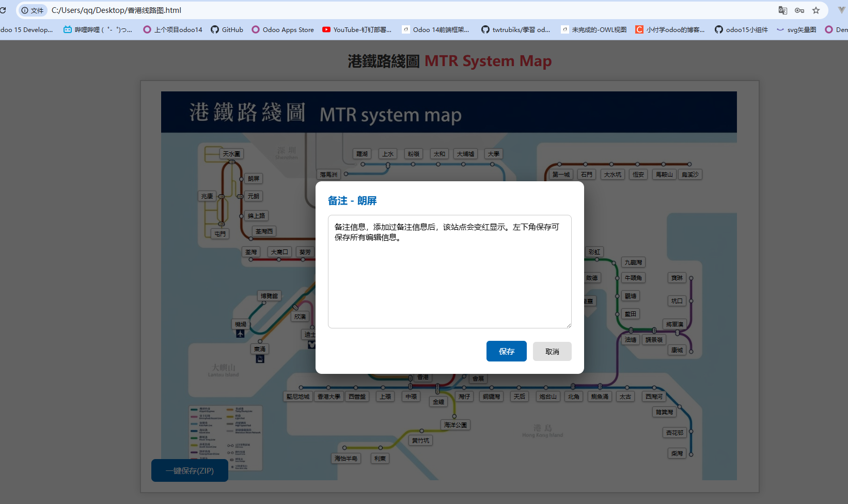
Task: Click the 天水圍 station label
Action: pyautogui.click(x=231, y=154)
